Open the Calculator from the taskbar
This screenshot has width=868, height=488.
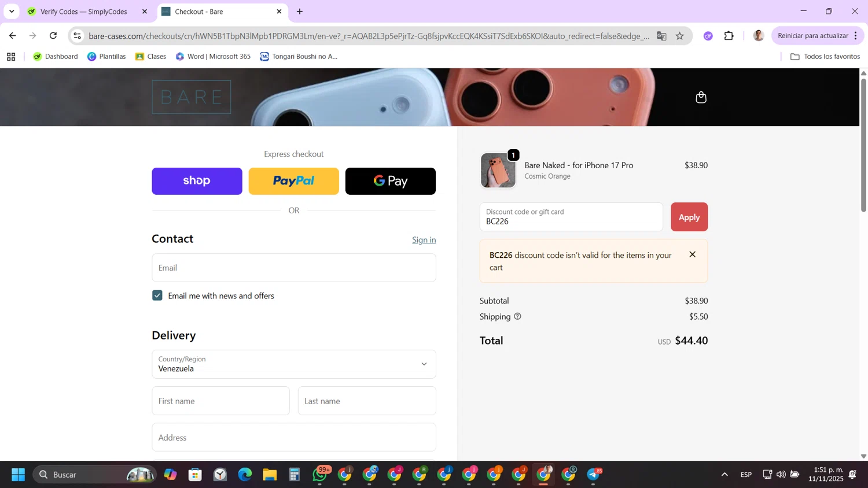pos(295,475)
